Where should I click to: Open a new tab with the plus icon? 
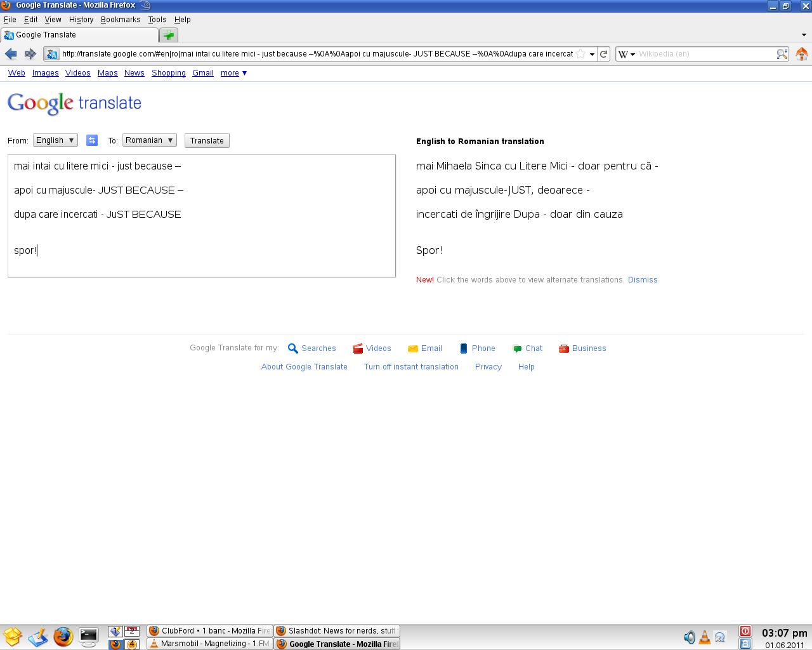click(168, 35)
